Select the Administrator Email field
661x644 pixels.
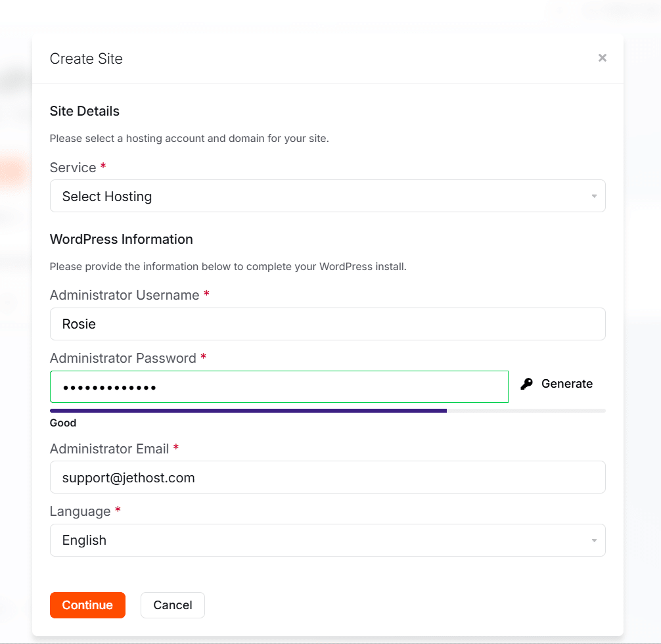(x=327, y=477)
